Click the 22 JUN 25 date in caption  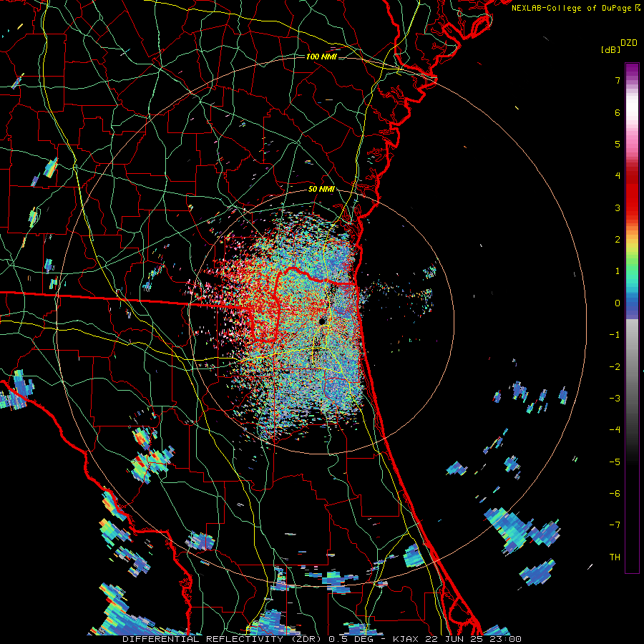455,639
